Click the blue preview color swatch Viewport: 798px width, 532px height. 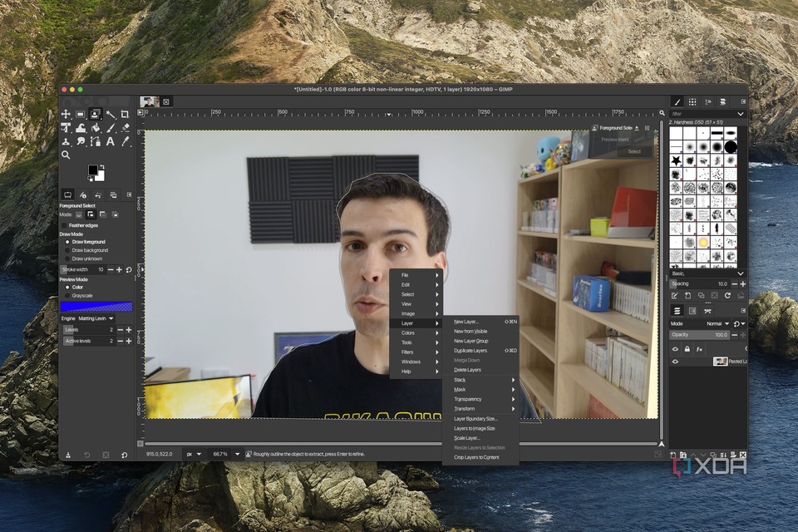96,307
